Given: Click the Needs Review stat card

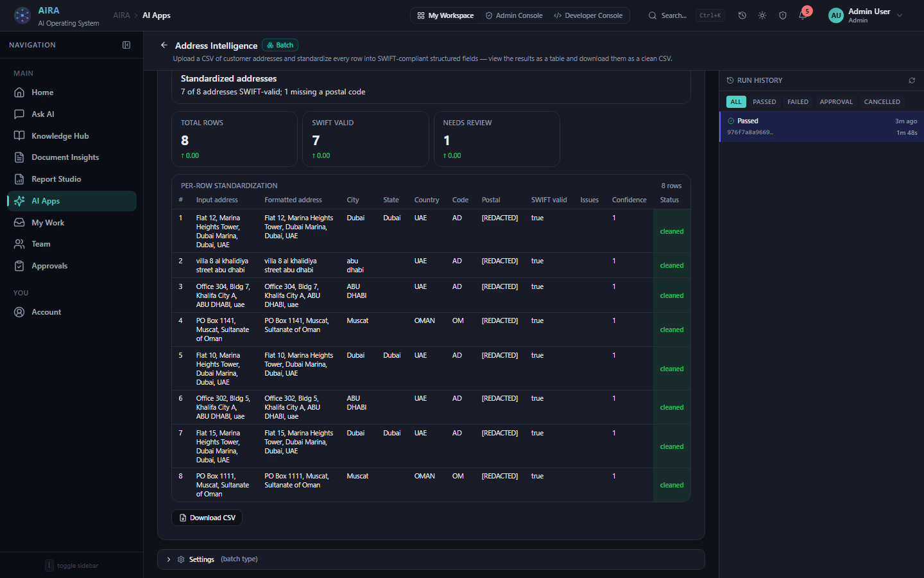Looking at the screenshot, I should (x=497, y=139).
